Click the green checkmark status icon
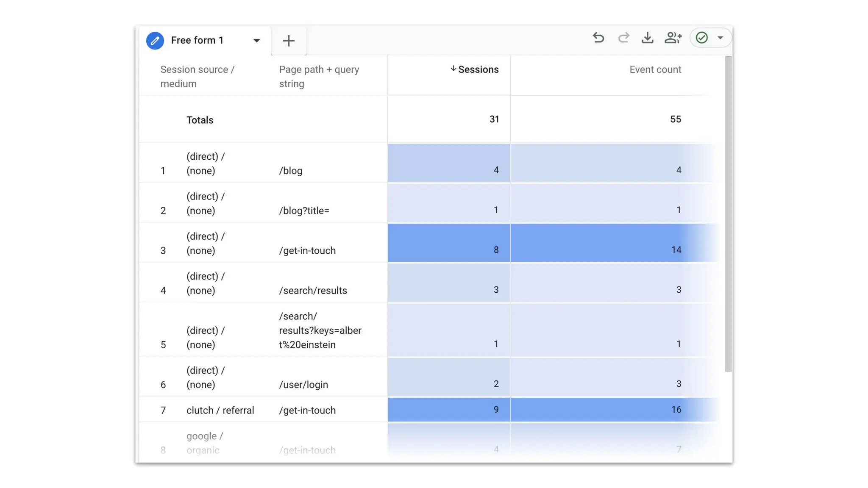The height and width of the screenshot is (488, 868). tap(702, 38)
